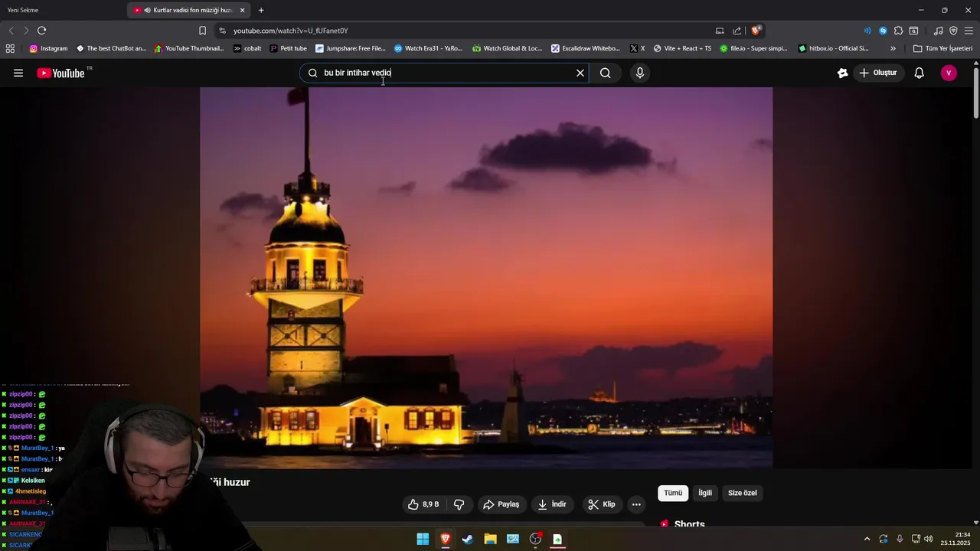
Task: Show hidden system tray icons chevron
Action: [x=867, y=539]
